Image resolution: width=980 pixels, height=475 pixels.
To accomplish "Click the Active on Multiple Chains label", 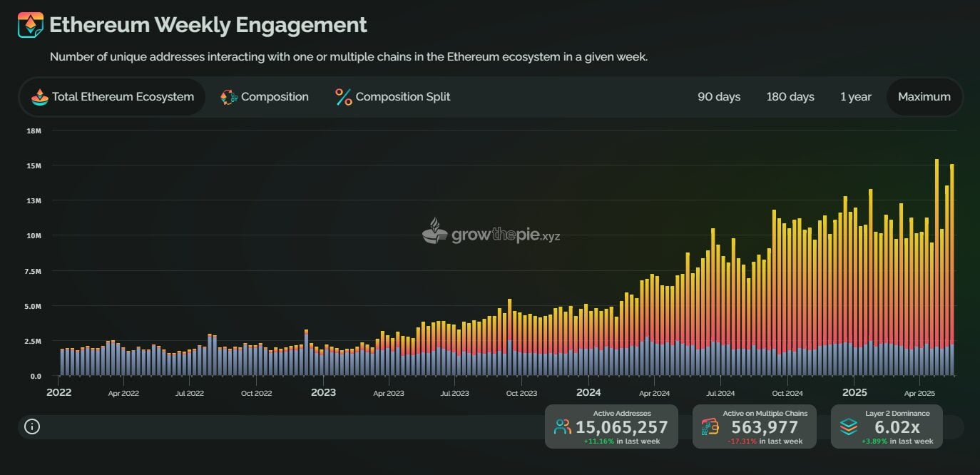I will click(765, 414).
